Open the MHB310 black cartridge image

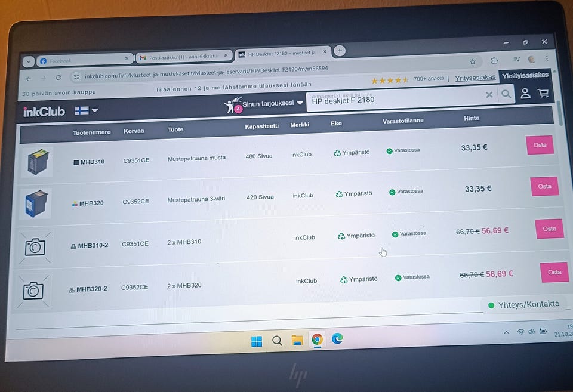pos(37,162)
